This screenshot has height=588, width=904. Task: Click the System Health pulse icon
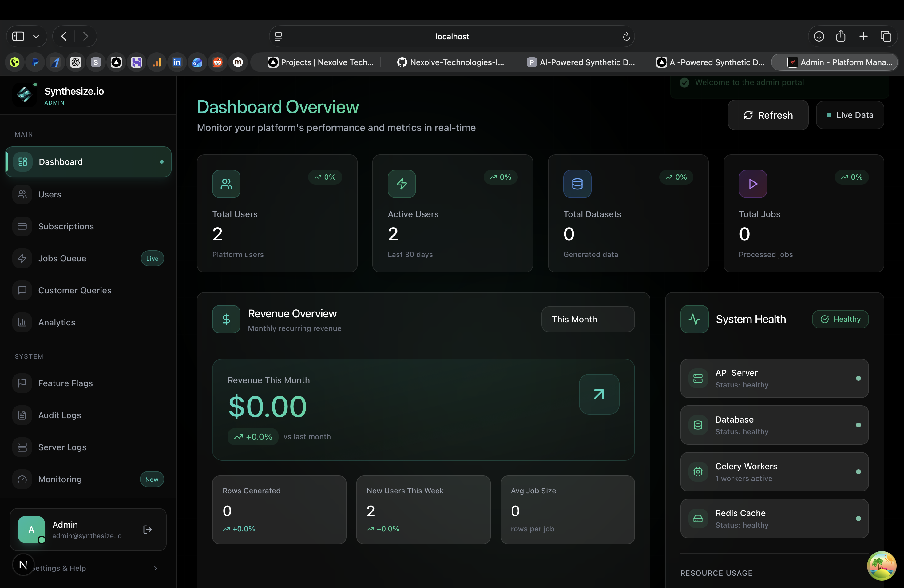694,319
